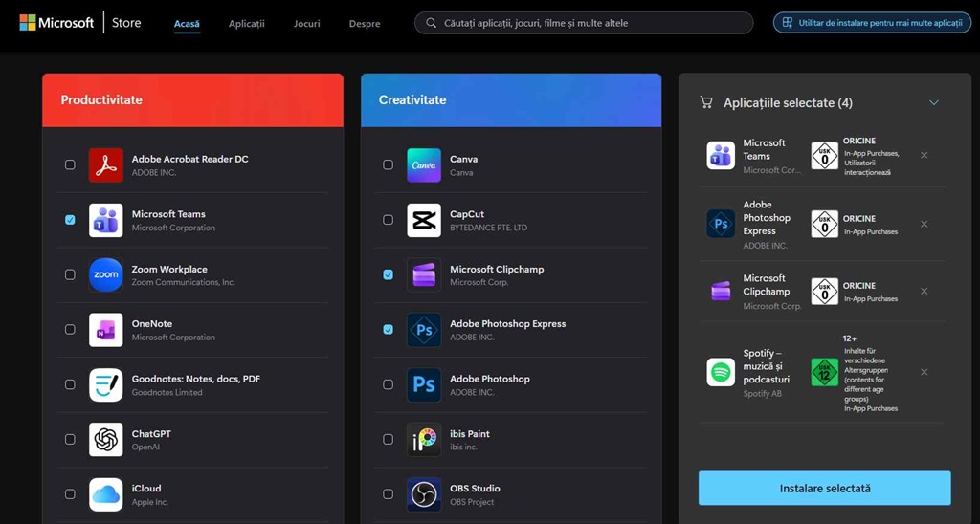980x524 pixels.
Task: Switch to the Jocuri tab
Action: 307,24
